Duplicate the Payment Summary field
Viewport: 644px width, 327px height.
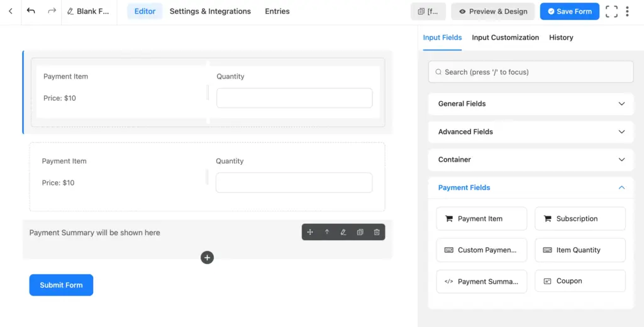click(x=360, y=232)
